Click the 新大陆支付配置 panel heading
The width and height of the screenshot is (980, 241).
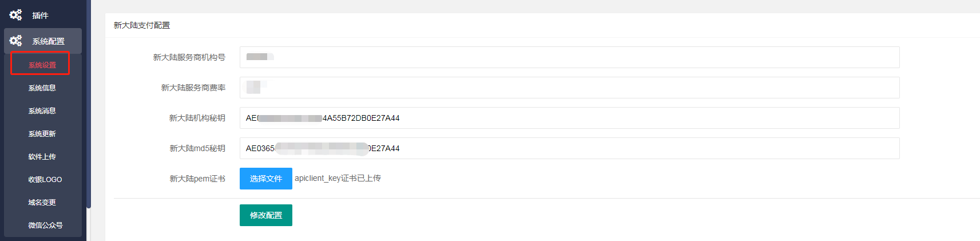142,25
